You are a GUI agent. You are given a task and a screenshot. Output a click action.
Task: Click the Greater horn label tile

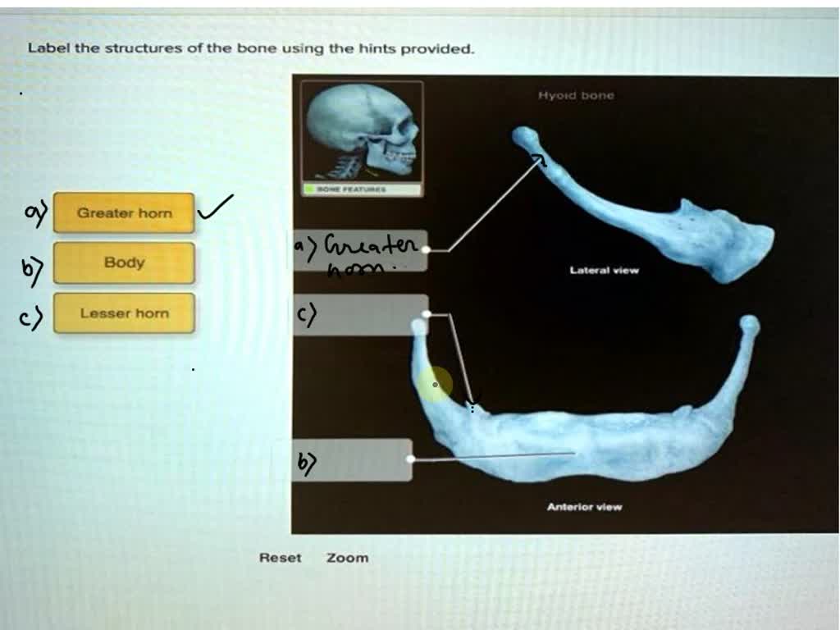pyautogui.click(x=124, y=212)
